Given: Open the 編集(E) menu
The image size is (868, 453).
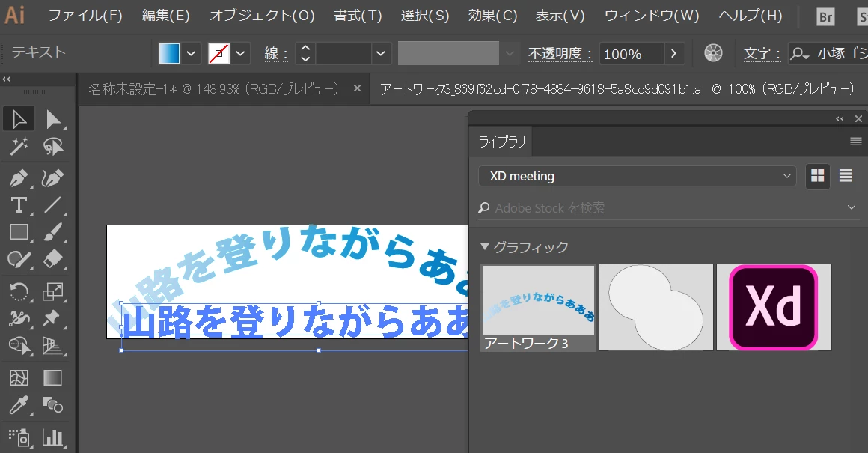Looking at the screenshot, I should pyautogui.click(x=165, y=16).
